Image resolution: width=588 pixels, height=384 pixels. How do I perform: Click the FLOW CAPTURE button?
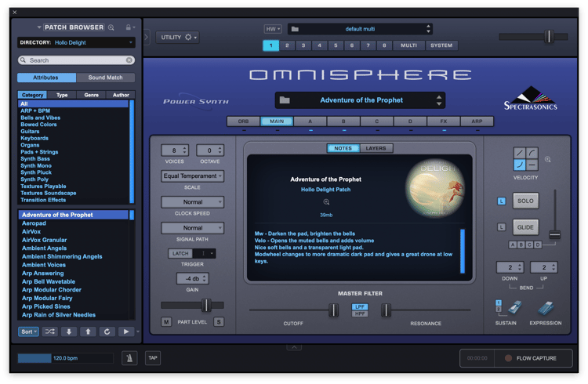(x=534, y=358)
